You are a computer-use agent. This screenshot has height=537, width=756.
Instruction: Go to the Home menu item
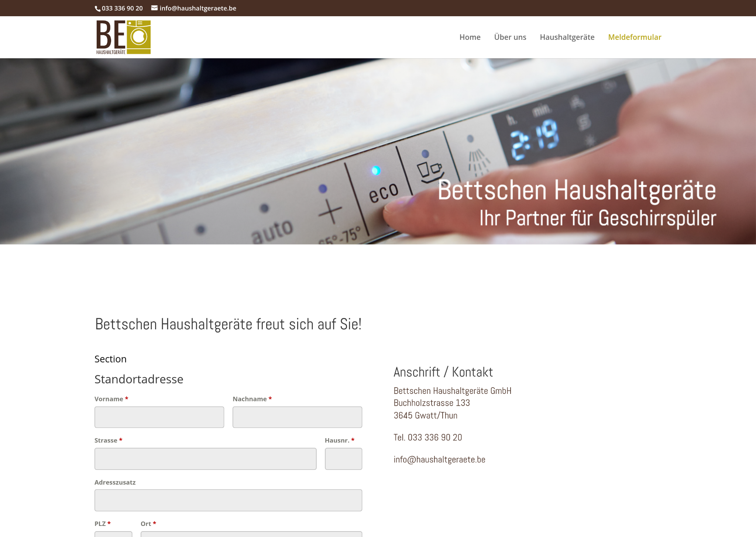470,37
